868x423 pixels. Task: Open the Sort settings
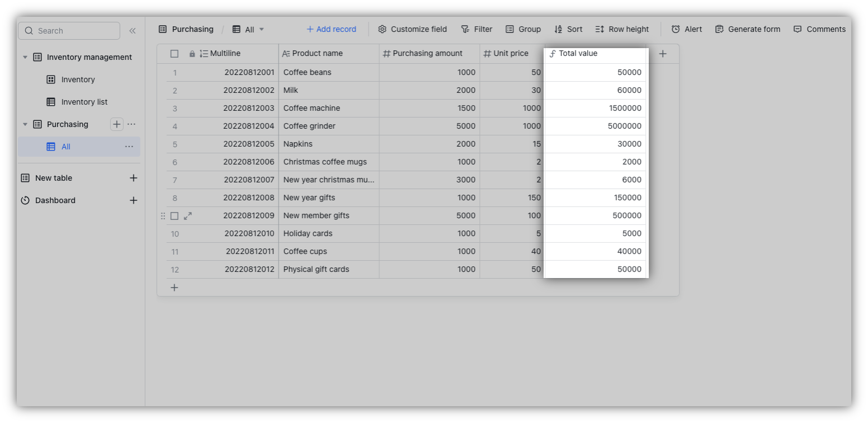coord(568,29)
